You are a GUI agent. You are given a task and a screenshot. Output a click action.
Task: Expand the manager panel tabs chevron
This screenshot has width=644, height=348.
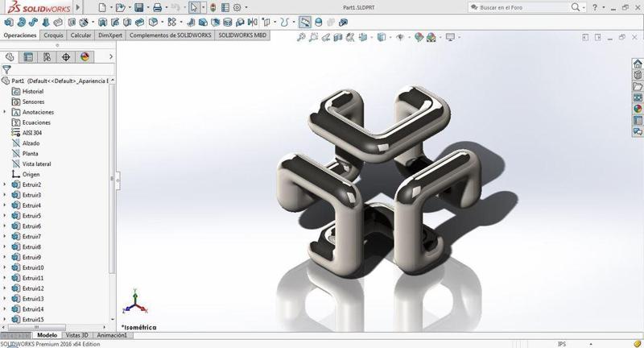point(110,56)
